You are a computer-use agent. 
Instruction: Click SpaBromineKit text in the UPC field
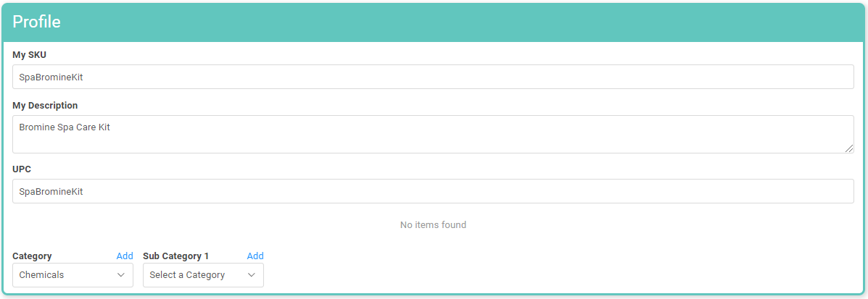51,191
